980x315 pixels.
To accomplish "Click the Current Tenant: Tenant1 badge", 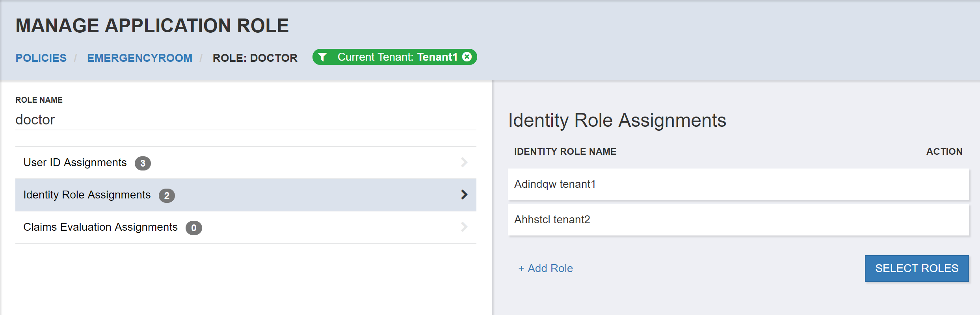I will 394,57.
